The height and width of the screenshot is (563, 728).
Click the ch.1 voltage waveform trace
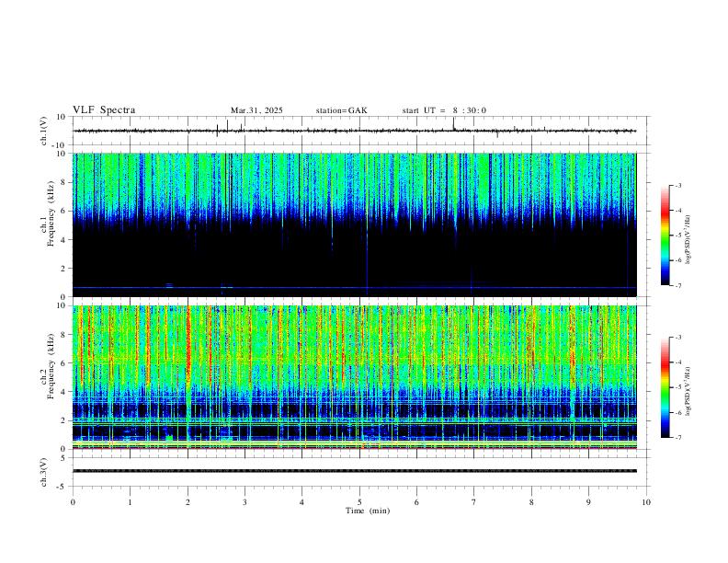(x=355, y=131)
